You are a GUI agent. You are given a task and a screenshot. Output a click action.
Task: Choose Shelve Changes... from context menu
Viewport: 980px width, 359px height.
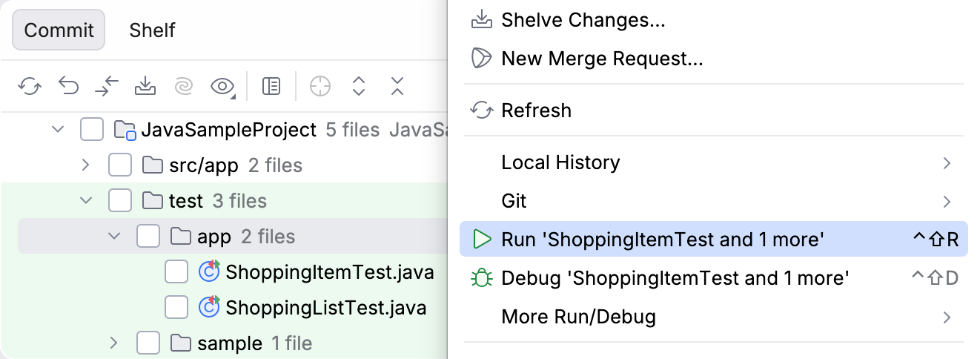pyautogui.click(x=714, y=20)
